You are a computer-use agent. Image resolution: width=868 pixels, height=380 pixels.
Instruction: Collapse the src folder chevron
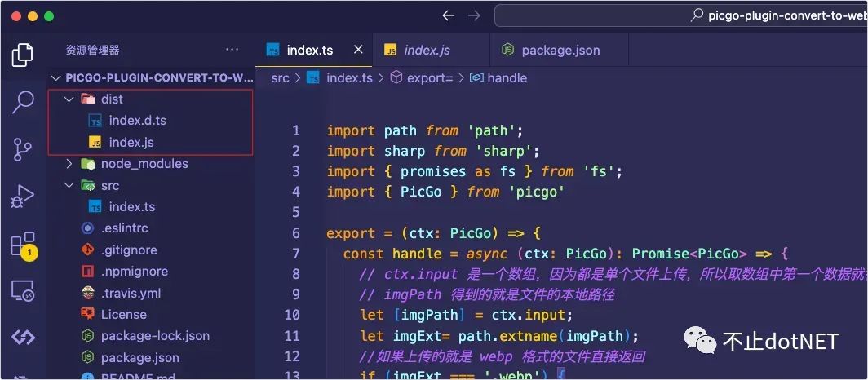[69, 185]
